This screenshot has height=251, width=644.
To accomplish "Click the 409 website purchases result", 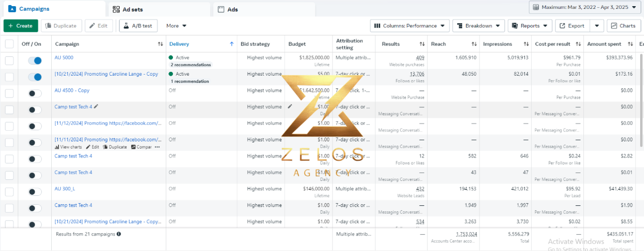I will tap(420, 58).
